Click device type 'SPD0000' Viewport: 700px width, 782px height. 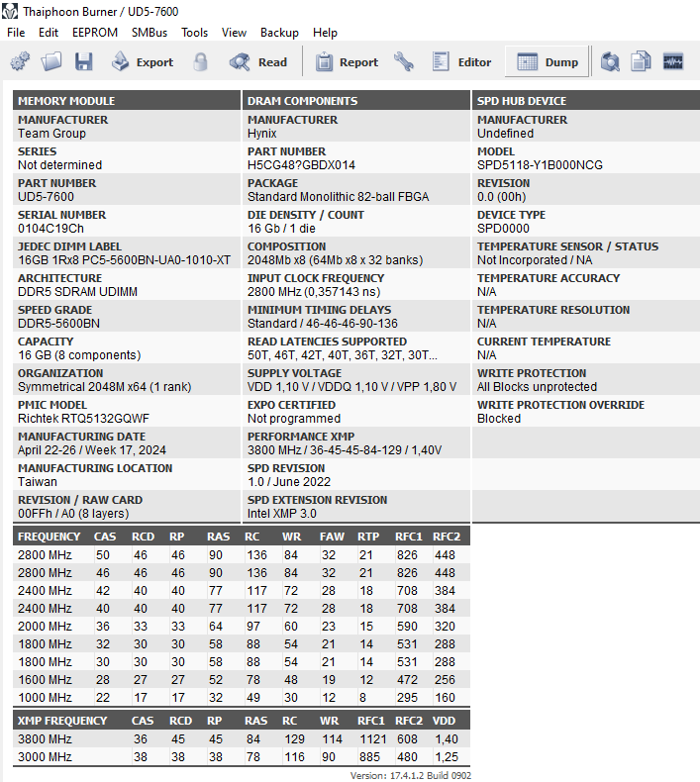click(503, 229)
